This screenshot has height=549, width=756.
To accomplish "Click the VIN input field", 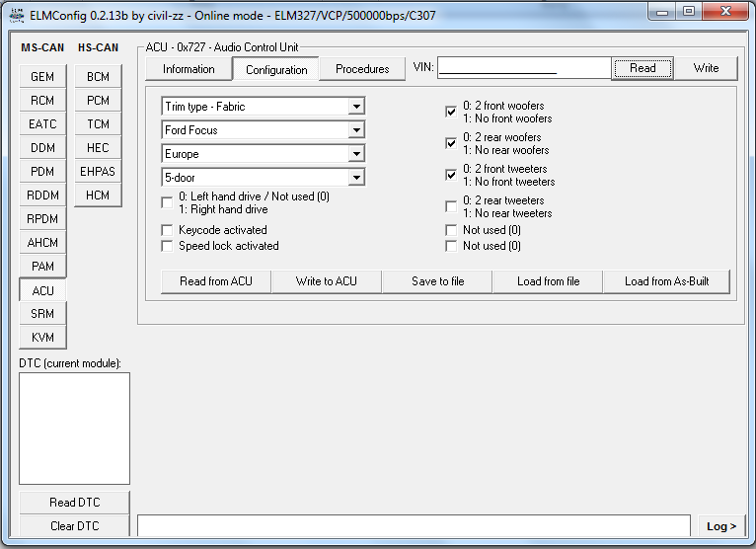I will (524, 68).
